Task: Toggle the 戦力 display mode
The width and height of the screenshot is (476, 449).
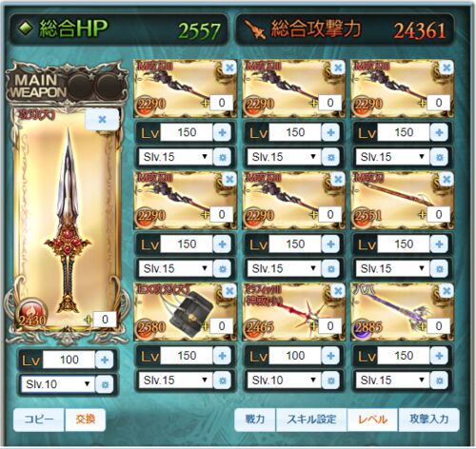Action: point(255,420)
